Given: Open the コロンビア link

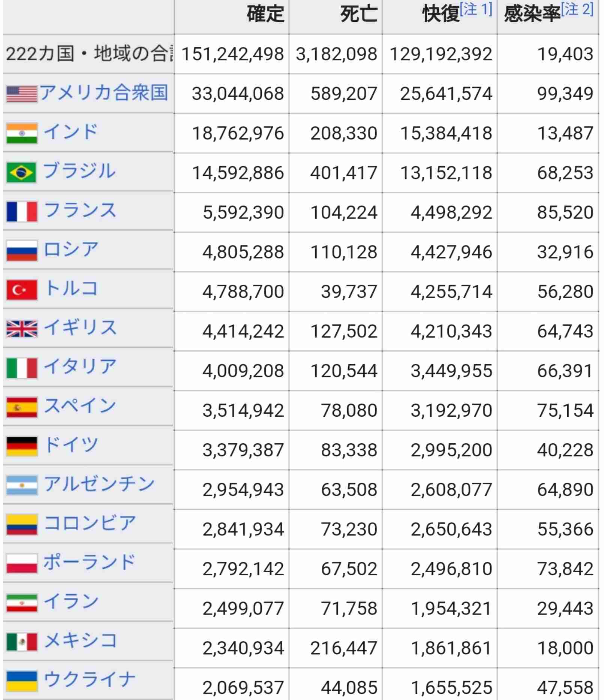Looking at the screenshot, I should [x=90, y=523].
